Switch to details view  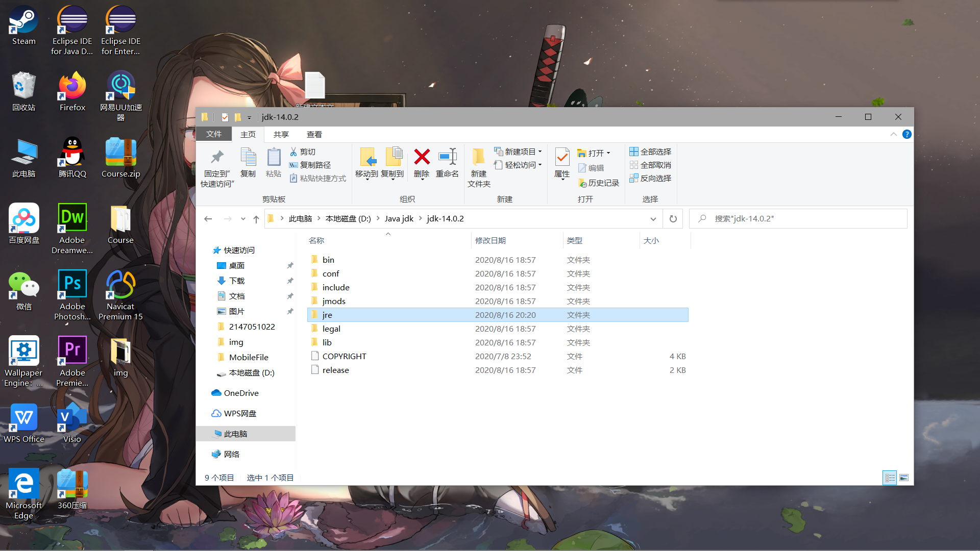pos(890,478)
